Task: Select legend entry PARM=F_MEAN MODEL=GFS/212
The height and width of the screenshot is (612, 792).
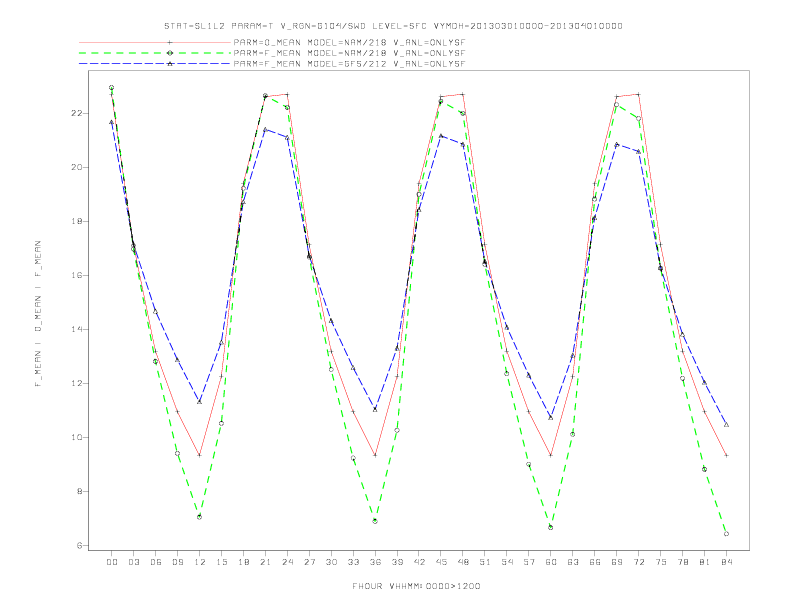Action: (x=349, y=64)
